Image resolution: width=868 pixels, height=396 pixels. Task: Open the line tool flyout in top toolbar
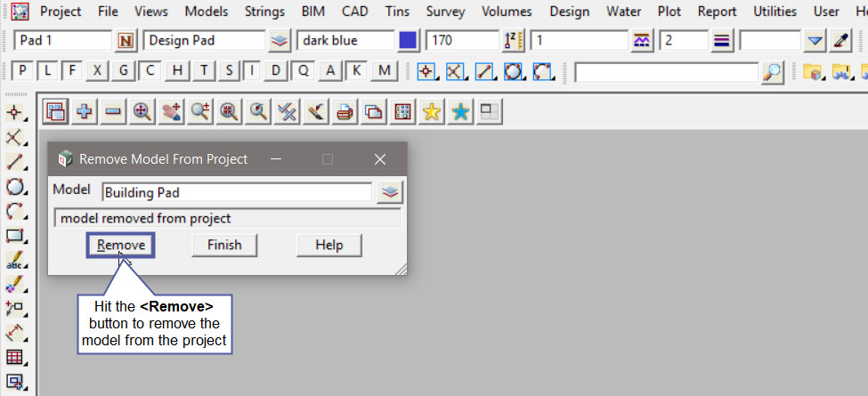point(485,71)
